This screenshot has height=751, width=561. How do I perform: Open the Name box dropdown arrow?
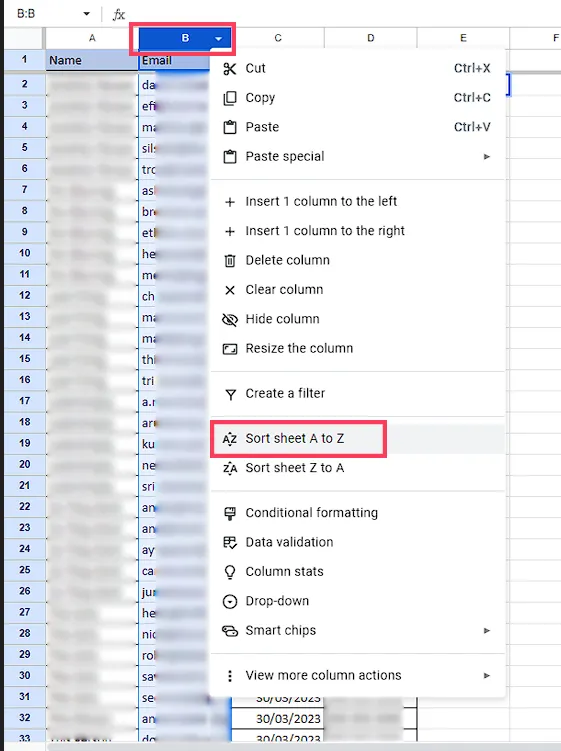pyautogui.click(x=86, y=14)
